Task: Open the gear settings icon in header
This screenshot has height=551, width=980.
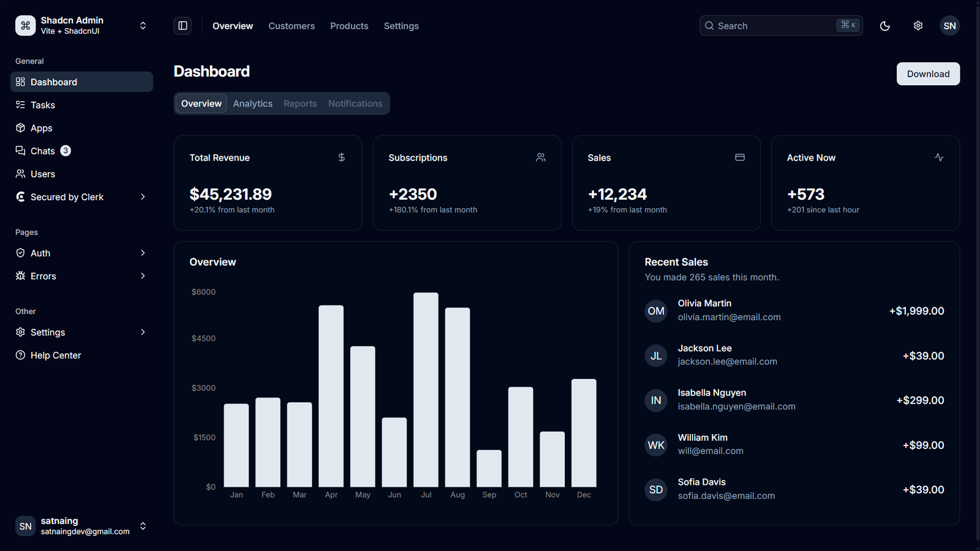Action: [x=918, y=26]
